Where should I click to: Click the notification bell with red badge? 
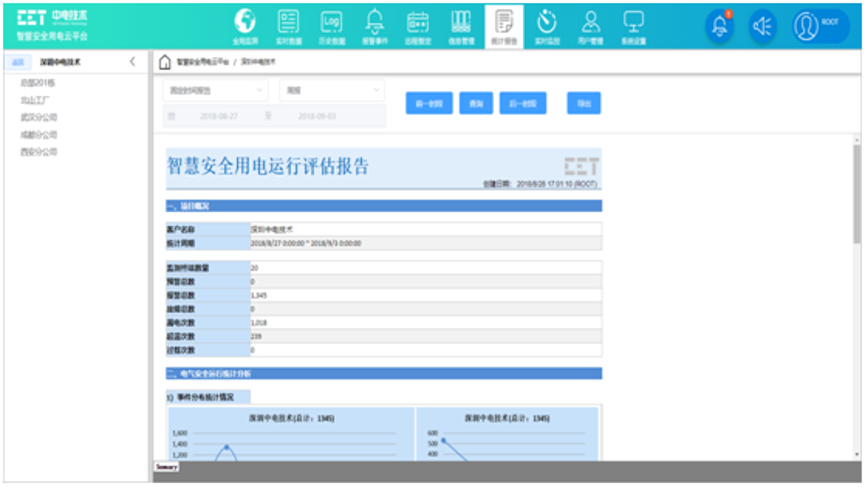719,27
